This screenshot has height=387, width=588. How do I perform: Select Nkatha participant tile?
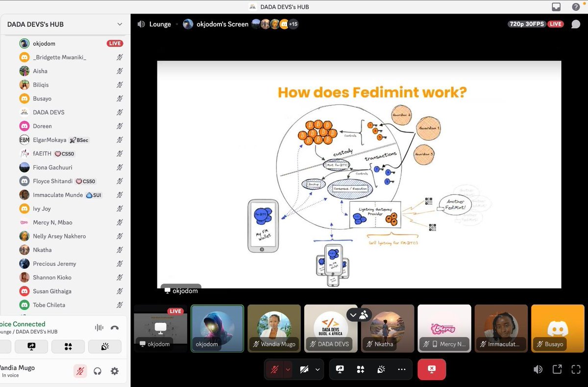coord(388,329)
